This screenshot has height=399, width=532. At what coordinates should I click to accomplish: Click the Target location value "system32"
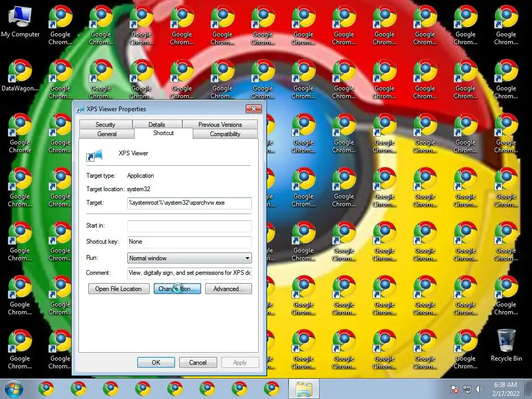pyautogui.click(x=138, y=189)
